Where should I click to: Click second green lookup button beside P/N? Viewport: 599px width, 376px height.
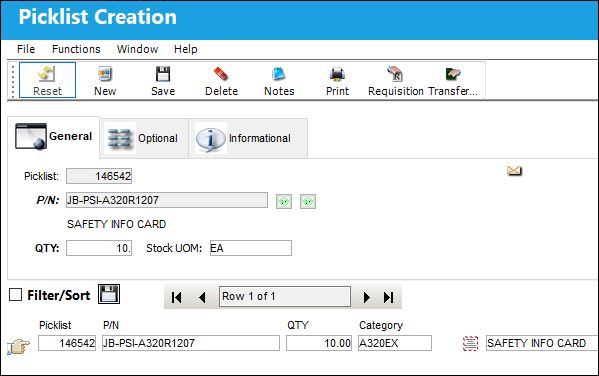[308, 201]
